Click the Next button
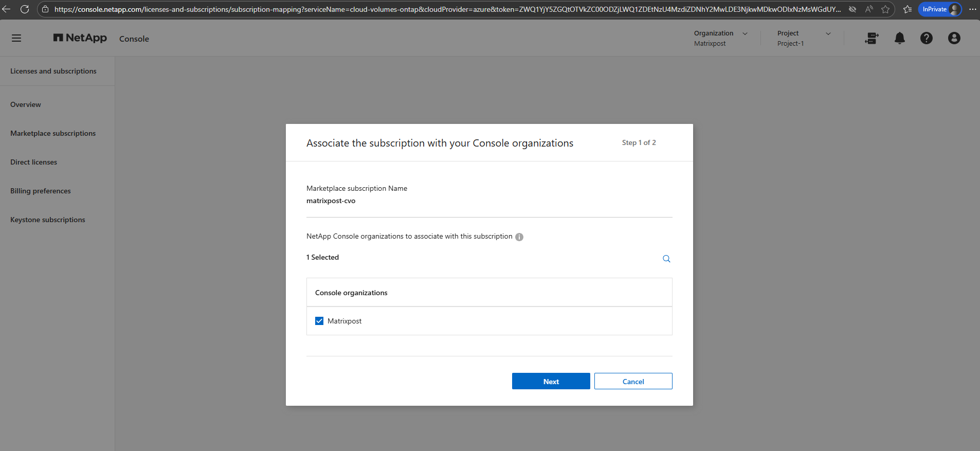Image resolution: width=980 pixels, height=451 pixels. (x=551, y=381)
